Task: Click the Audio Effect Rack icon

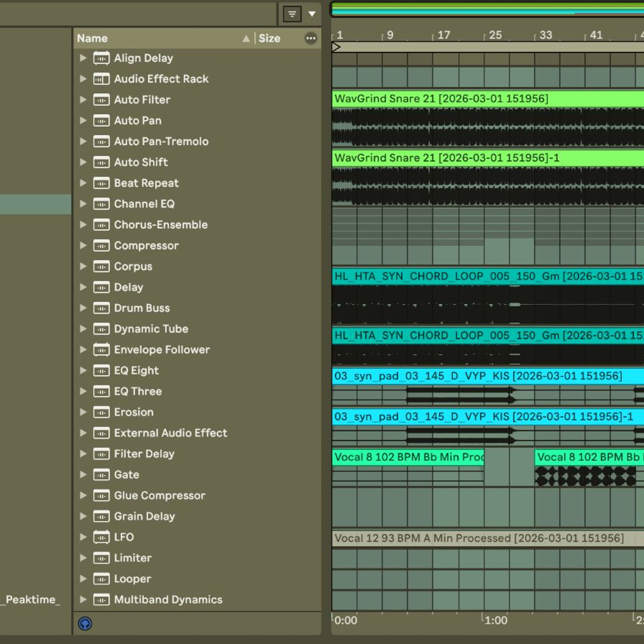Action: pos(101,79)
